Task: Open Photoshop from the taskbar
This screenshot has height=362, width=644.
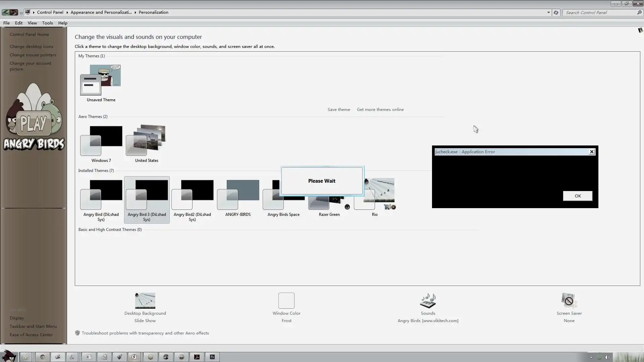Action: pyautogui.click(x=212, y=357)
